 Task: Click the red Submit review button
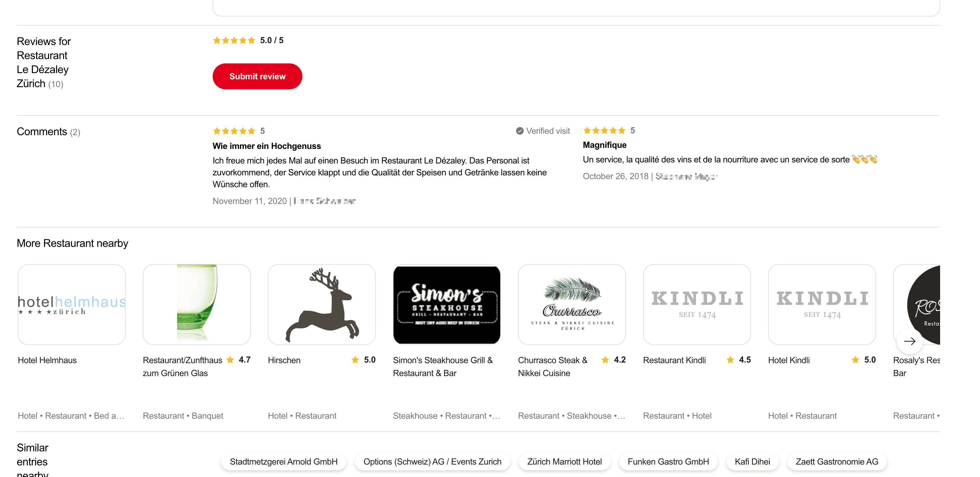click(x=257, y=76)
